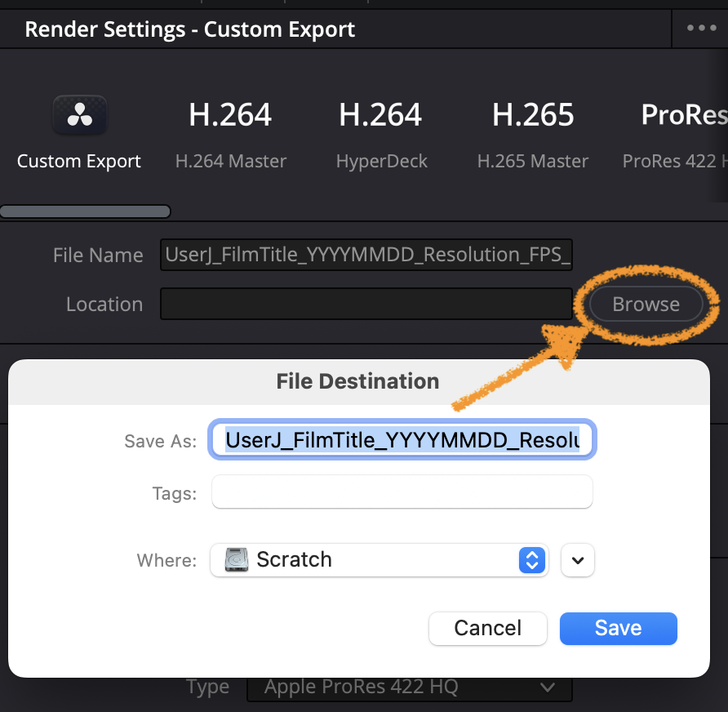Select the Custom Export preset icon
Image resolution: width=728 pixels, height=712 pixels.
coord(79,116)
